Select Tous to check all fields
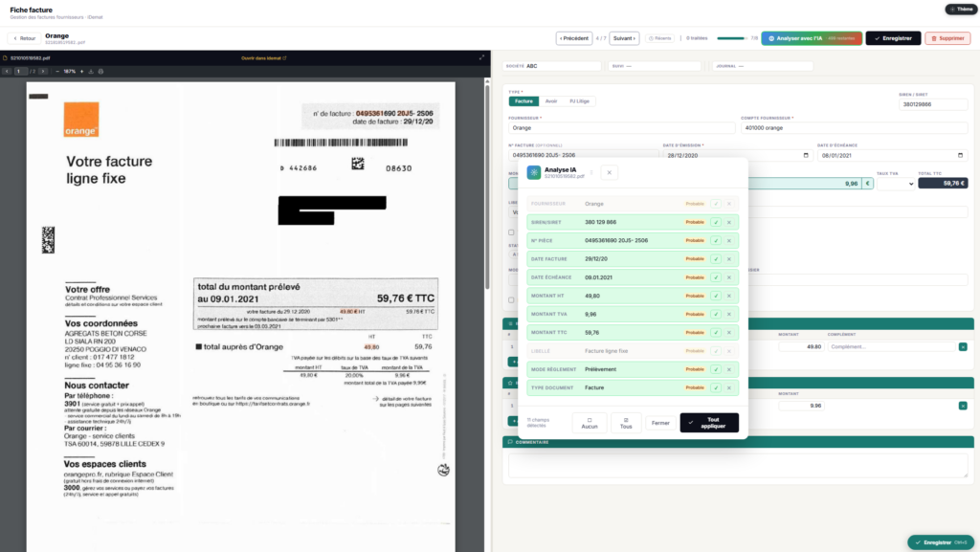 (x=626, y=423)
